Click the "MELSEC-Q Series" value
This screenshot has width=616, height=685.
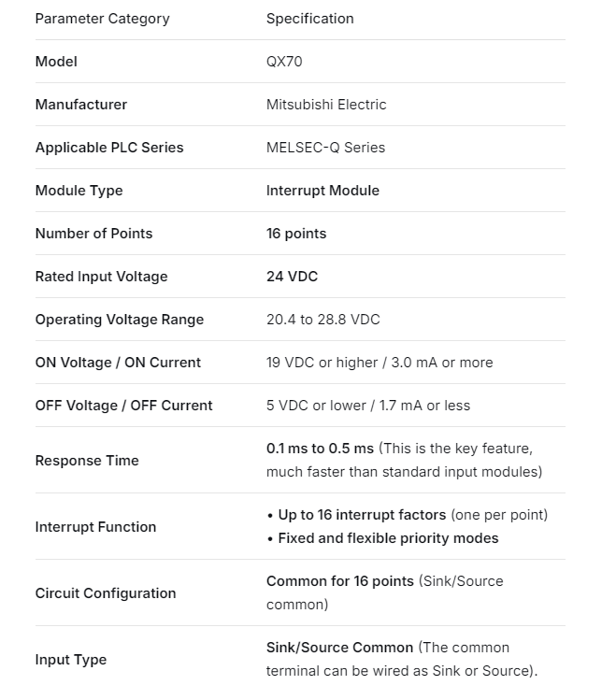[x=325, y=148]
